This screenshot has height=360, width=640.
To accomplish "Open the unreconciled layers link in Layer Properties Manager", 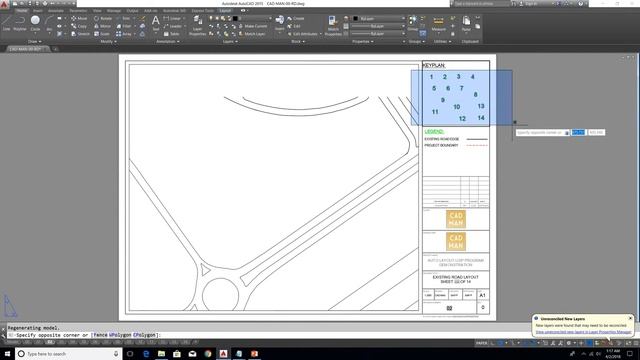I will point(583,332).
